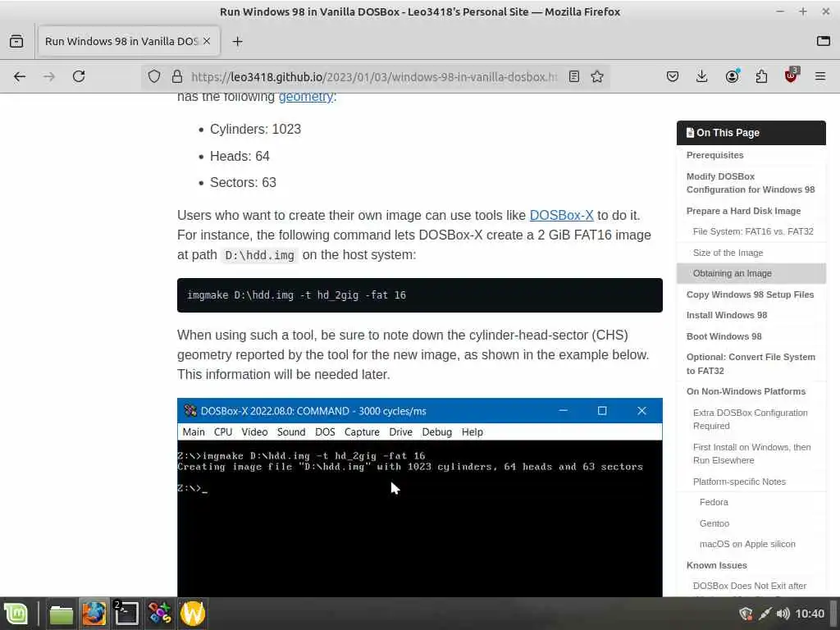Open Firefox account icon
Image resolution: width=840 pixels, height=630 pixels.
tap(732, 76)
